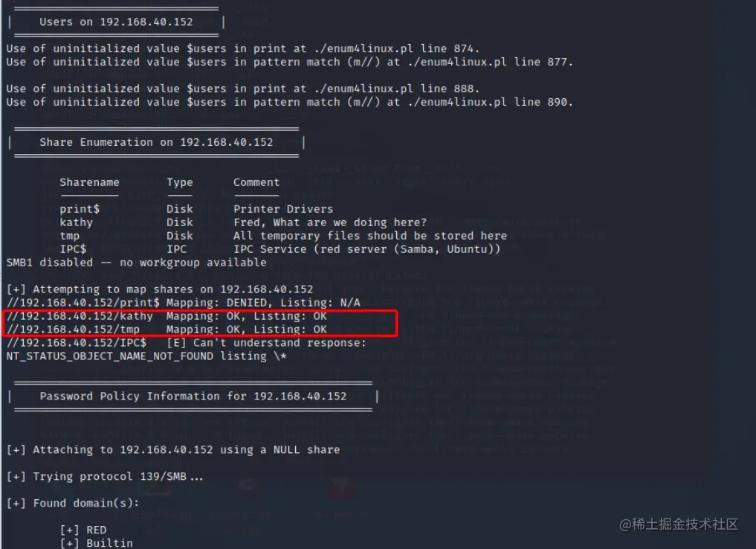
Task: Select the IPC$ share name in table
Action: point(73,249)
